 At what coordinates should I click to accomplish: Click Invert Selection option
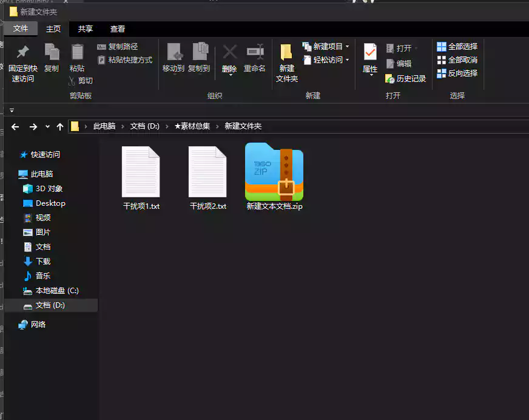click(x=457, y=73)
